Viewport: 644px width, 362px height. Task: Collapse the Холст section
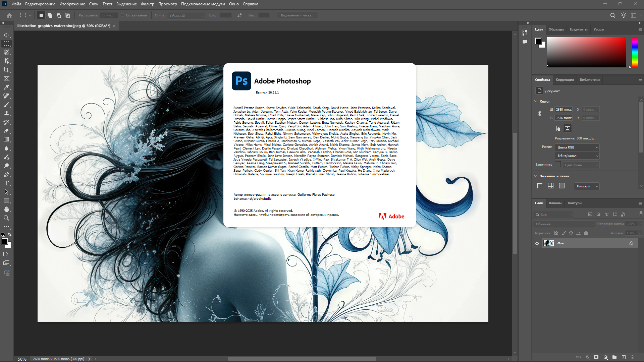click(x=536, y=101)
